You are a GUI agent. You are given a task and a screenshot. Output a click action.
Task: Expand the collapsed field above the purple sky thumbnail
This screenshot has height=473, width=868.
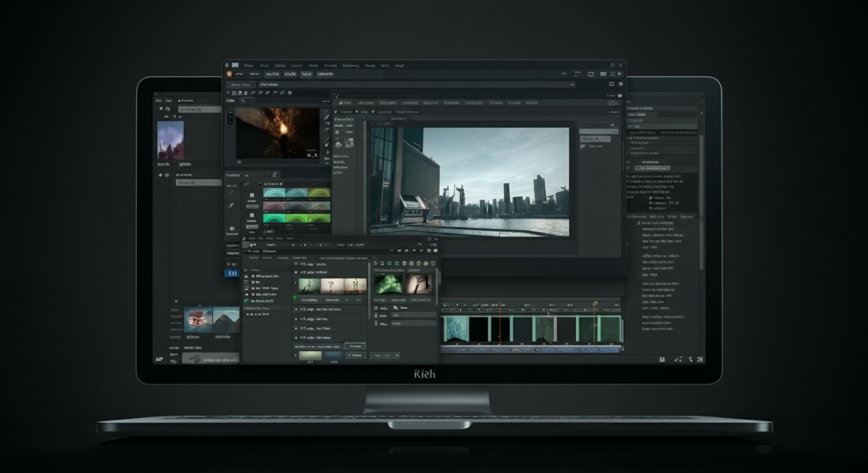(199, 109)
